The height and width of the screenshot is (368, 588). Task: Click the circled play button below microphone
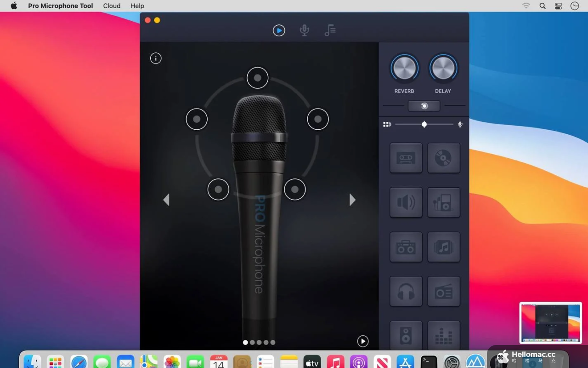pyautogui.click(x=363, y=341)
